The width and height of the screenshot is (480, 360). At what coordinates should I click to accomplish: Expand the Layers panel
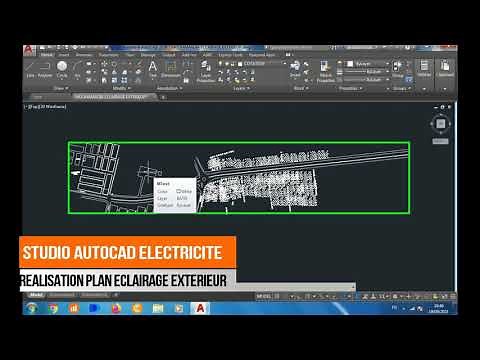click(x=241, y=88)
